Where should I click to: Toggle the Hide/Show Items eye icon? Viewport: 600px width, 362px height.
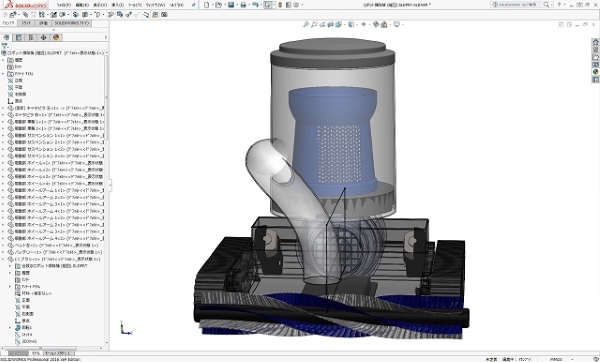pyautogui.click(x=364, y=24)
